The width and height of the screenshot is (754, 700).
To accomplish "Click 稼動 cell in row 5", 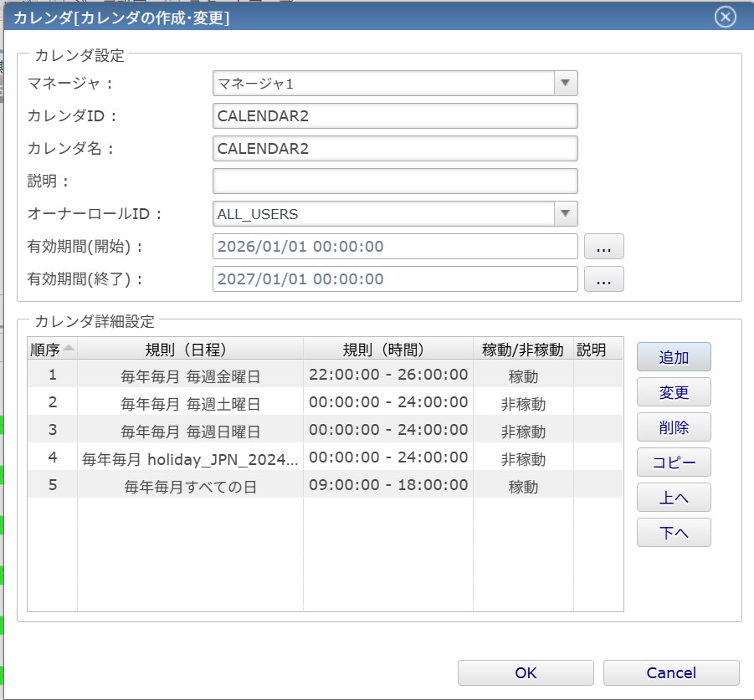I will (x=523, y=486).
